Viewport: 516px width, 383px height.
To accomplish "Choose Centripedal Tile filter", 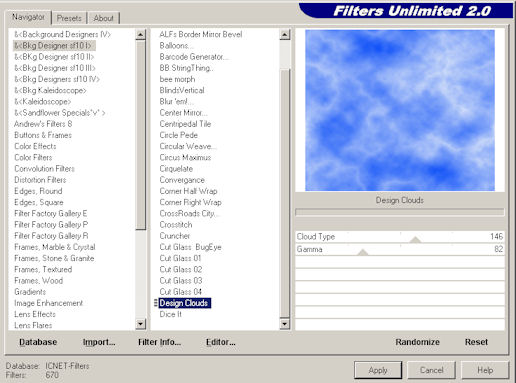I will (185, 124).
